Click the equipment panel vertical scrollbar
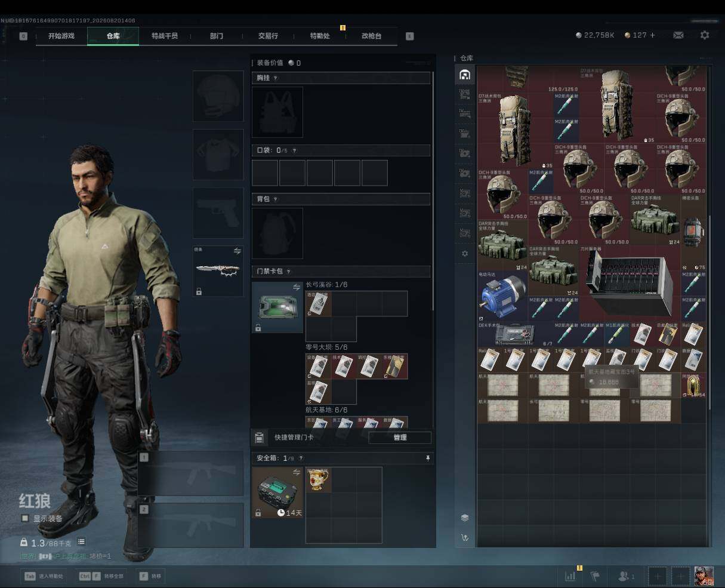This screenshot has width=725, height=588. click(x=434, y=191)
